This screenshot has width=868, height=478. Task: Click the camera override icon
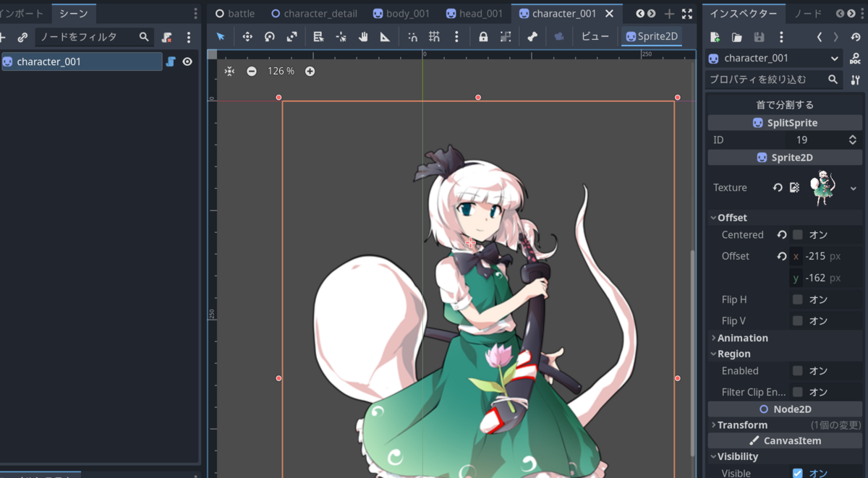tap(558, 36)
